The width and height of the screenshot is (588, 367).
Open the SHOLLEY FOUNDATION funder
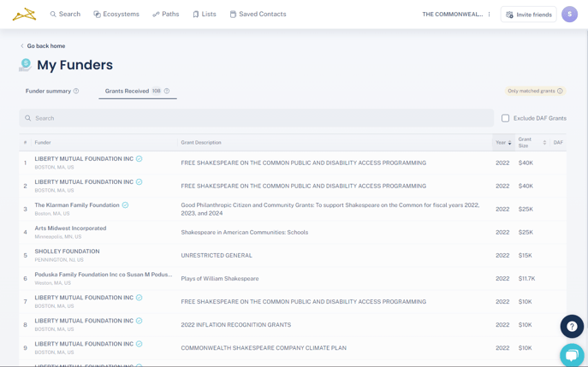pyautogui.click(x=67, y=252)
